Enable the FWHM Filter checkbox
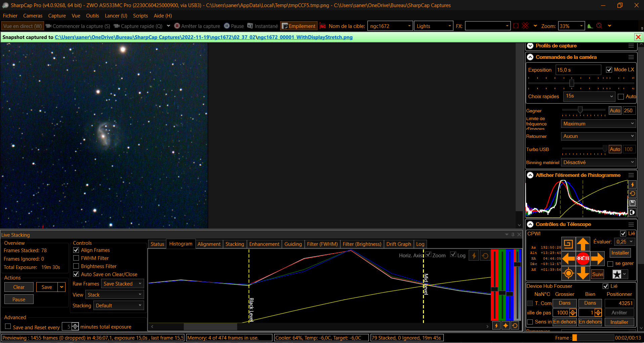The image size is (644, 343). (x=76, y=258)
